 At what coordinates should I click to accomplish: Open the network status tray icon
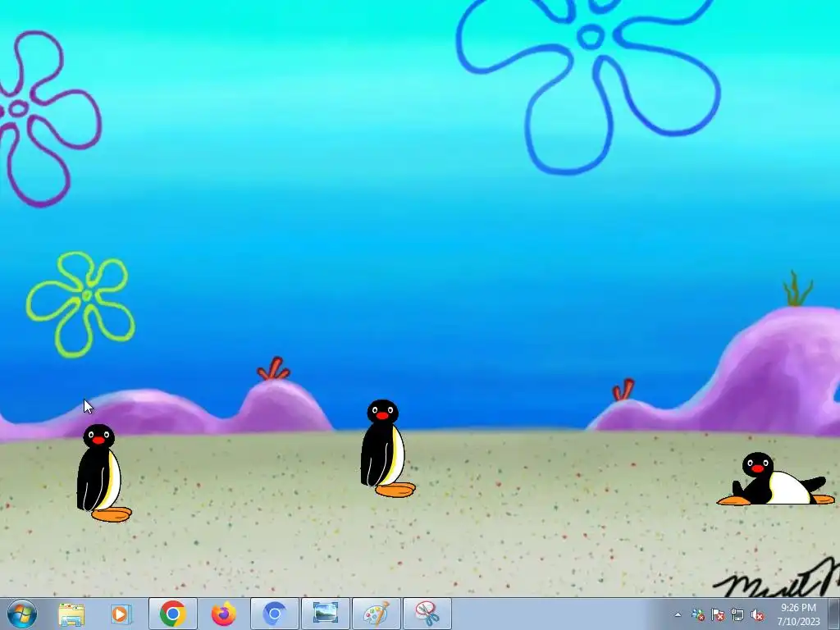737,615
